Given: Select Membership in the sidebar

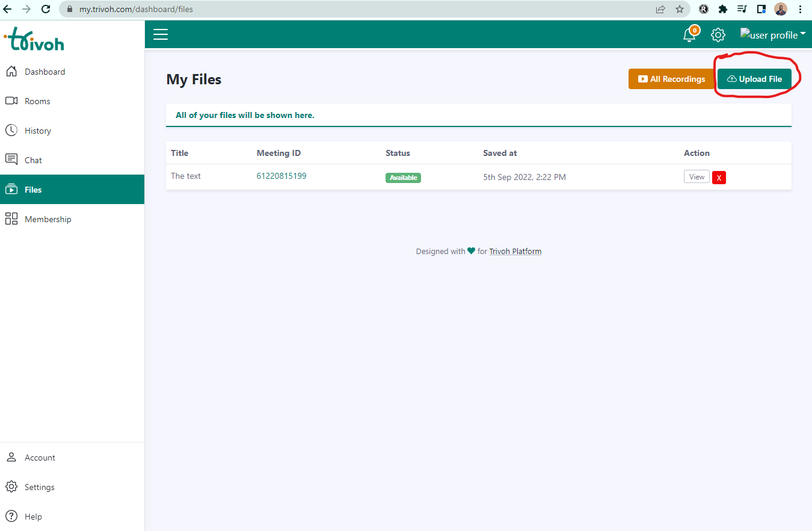Looking at the screenshot, I should [48, 219].
